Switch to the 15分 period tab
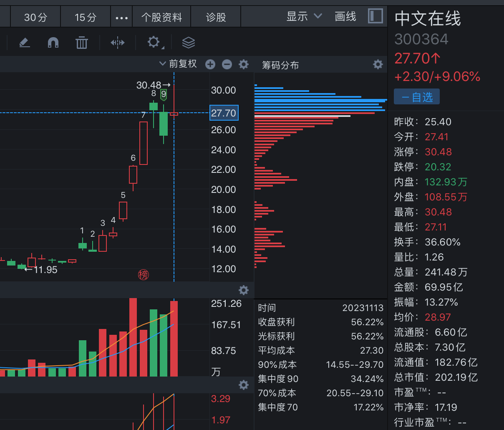The width and height of the screenshot is (504, 430). pyautogui.click(x=86, y=17)
